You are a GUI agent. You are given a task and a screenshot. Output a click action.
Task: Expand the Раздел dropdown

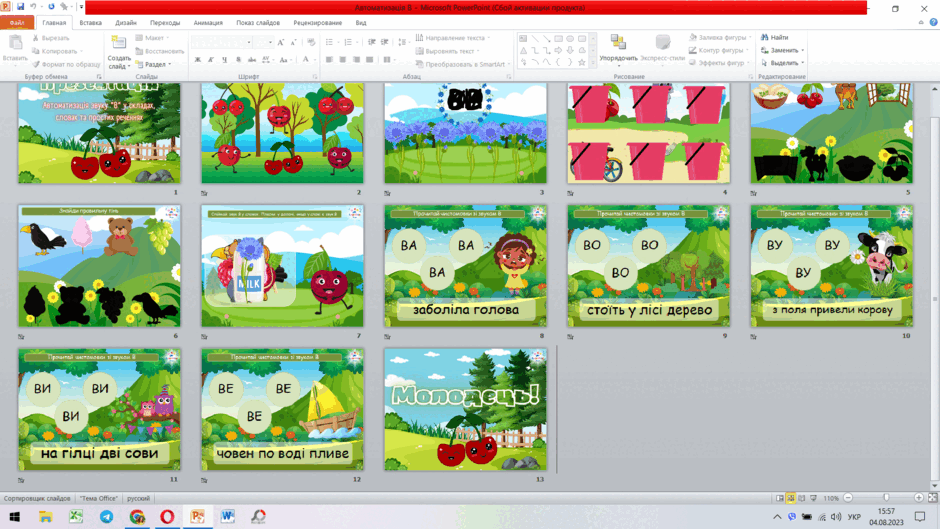(x=158, y=64)
